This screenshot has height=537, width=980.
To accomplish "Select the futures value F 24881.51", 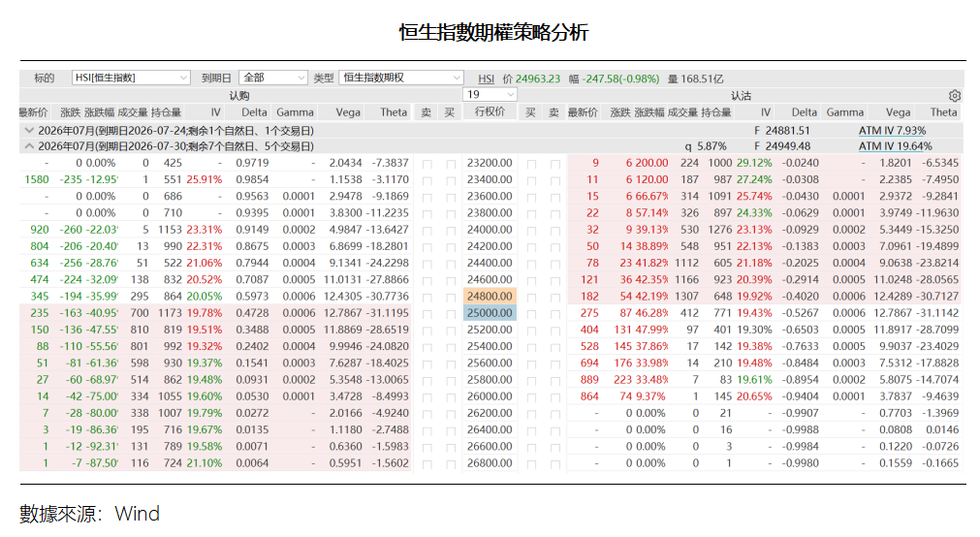I will (782, 131).
